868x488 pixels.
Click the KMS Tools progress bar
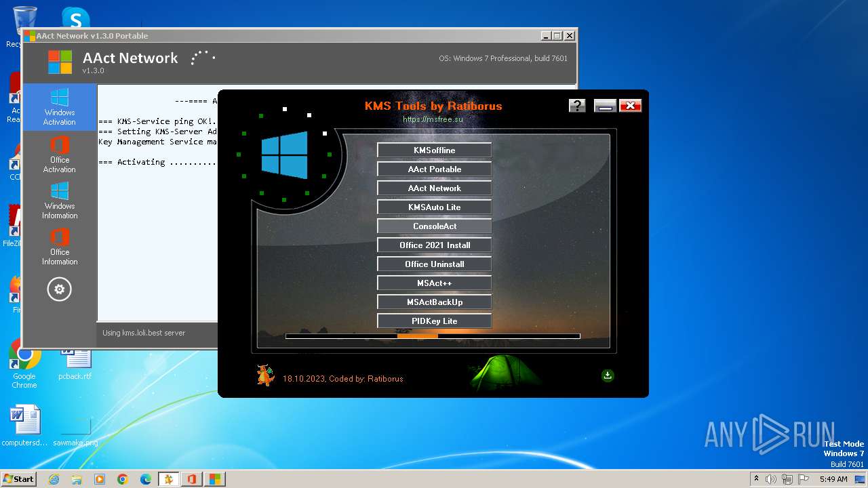click(x=433, y=335)
